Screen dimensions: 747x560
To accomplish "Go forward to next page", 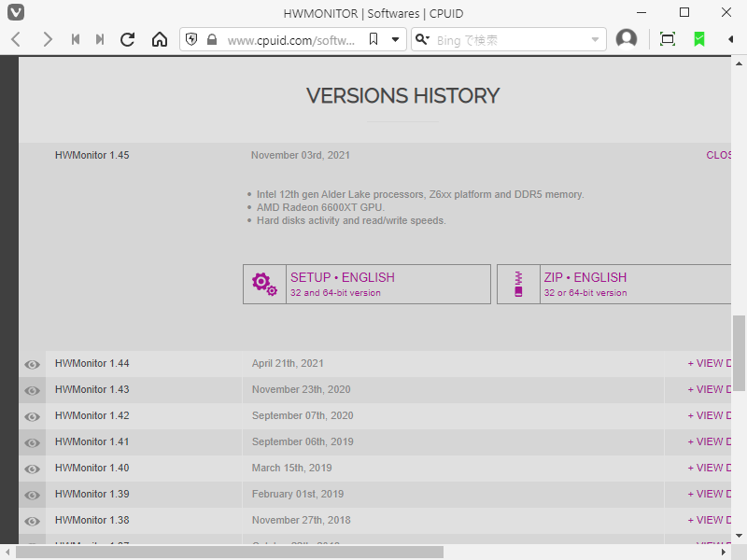I will [x=47, y=39].
